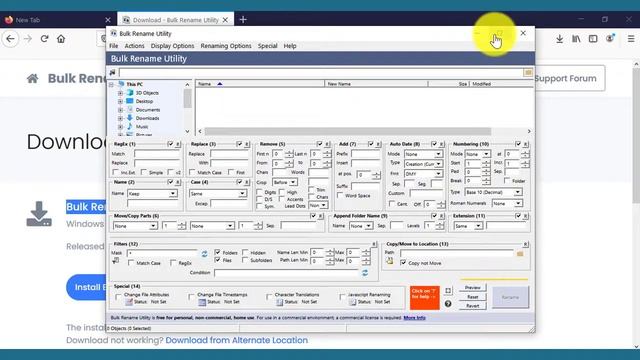
Task: Click the RegEx Match input field
Action: point(157,154)
